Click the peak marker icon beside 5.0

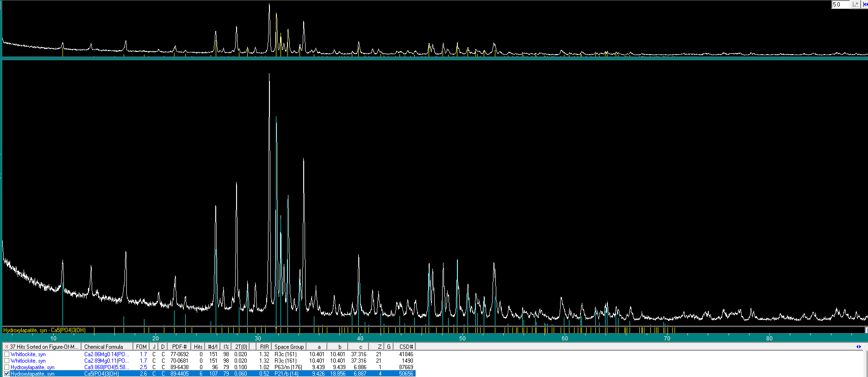click(856, 5)
